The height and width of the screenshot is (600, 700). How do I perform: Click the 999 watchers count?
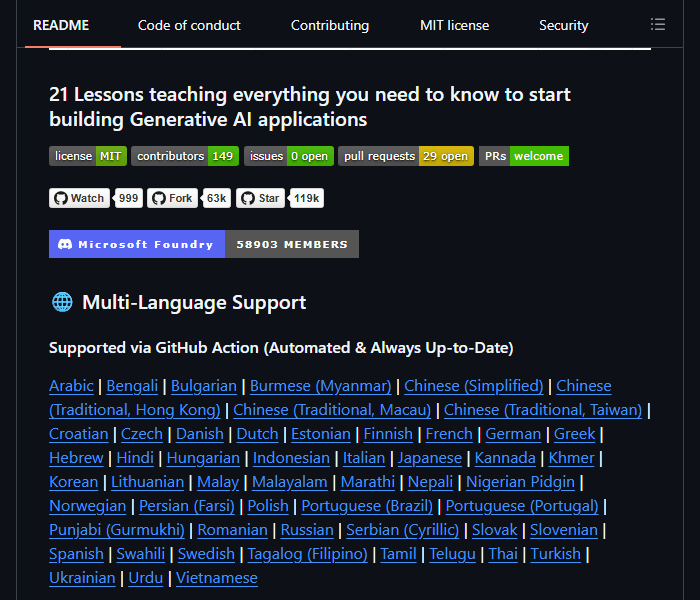129,198
